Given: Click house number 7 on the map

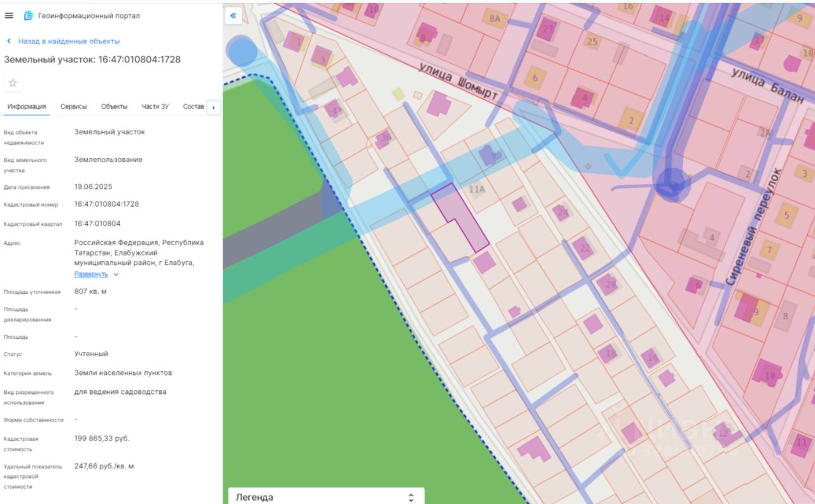Looking at the screenshot, I should click(769, 249).
